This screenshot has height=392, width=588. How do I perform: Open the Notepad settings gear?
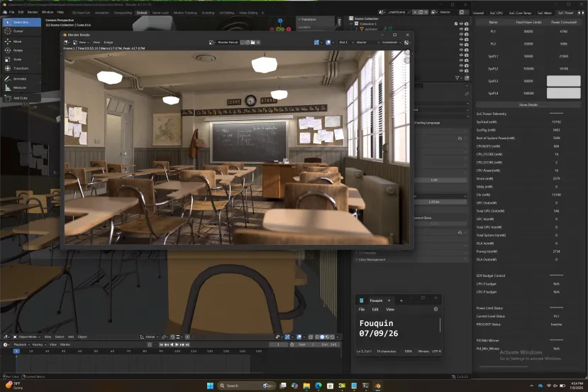click(x=436, y=309)
